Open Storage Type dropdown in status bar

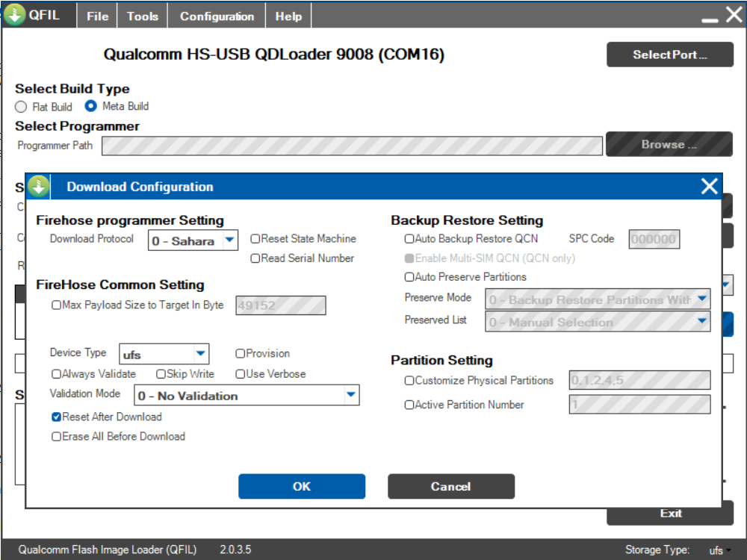click(720, 550)
